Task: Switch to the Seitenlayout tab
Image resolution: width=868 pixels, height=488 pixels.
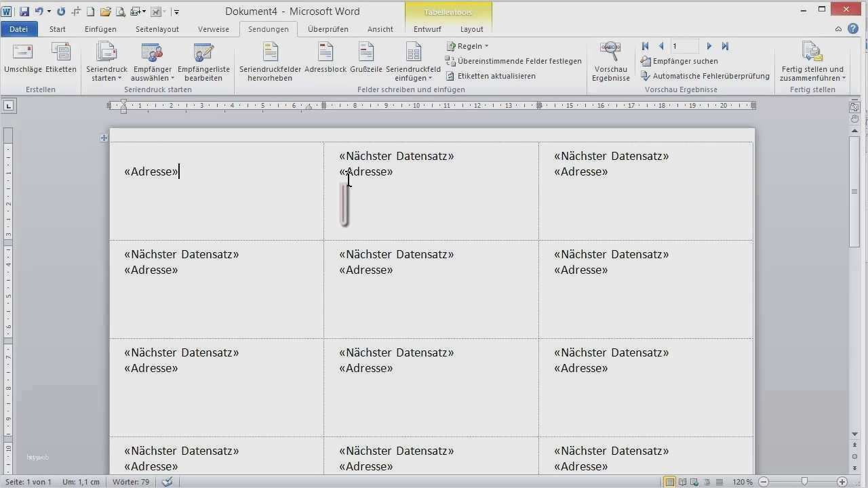Action: pos(157,29)
